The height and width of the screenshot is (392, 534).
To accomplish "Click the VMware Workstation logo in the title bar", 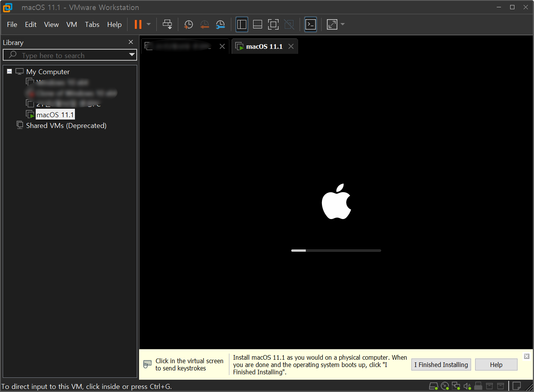I will tap(7, 7).
